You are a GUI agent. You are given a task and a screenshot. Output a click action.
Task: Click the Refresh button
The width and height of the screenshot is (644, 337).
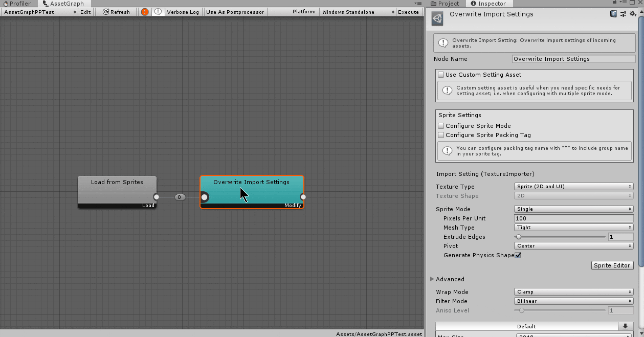(x=116, y=12)
